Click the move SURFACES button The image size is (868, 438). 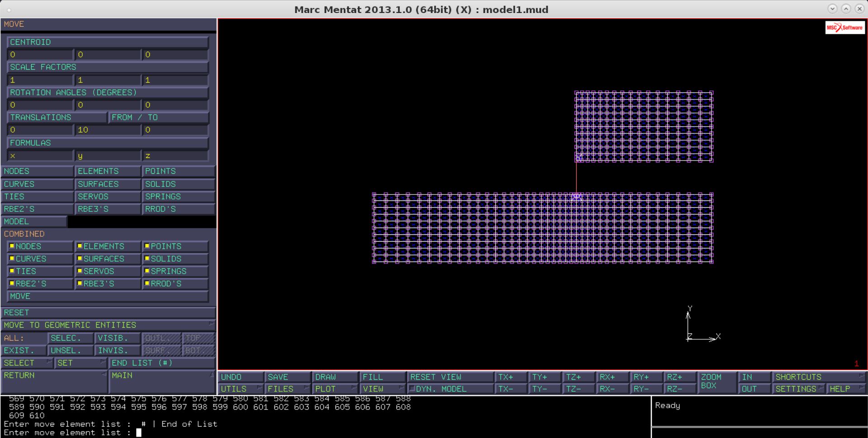[x=108, y=184]
